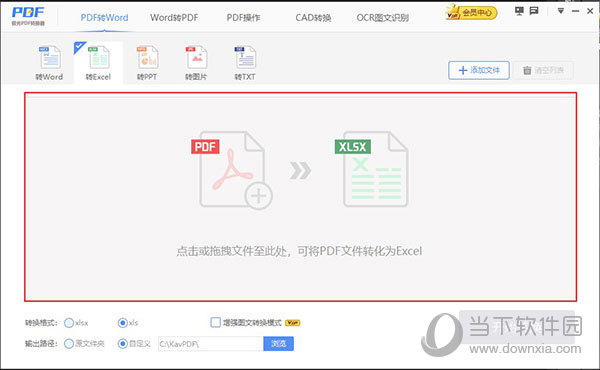This screenshot has height=370, width=600.
Task: Click the 添加文件 button
Action: click(479, 70)
